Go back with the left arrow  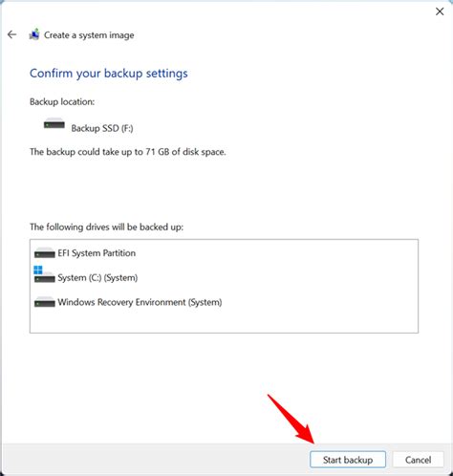pos(11,34)
